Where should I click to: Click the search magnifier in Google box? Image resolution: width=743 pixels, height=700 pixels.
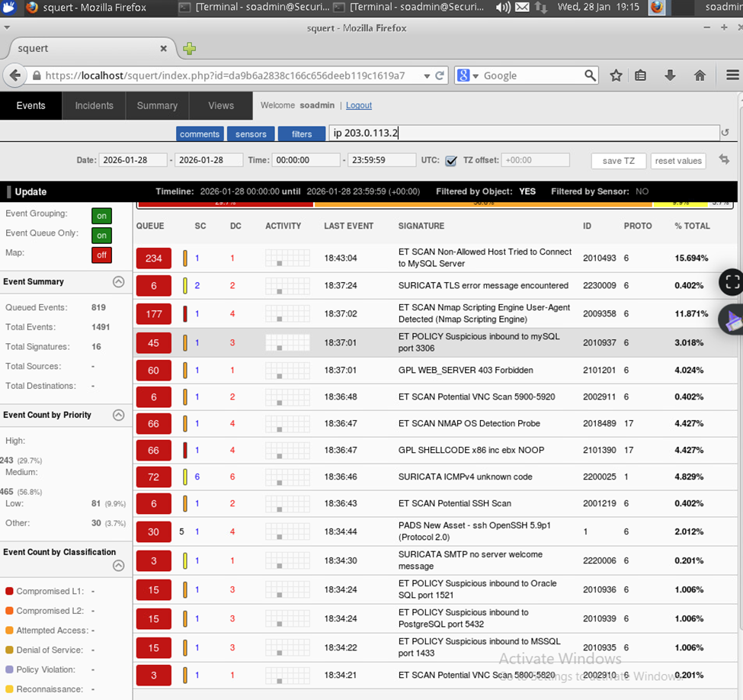pyautogui.click(x=590, y=75)
